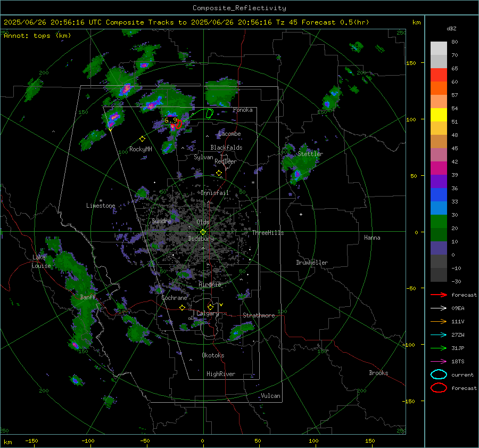
Task: Select the red 60–65 dBZ swatch
Action: tap(439, 75)
